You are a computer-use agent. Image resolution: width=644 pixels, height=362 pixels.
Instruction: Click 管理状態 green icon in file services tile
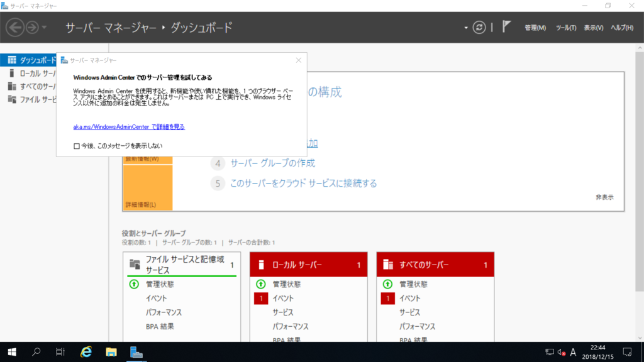pos(134,284)
